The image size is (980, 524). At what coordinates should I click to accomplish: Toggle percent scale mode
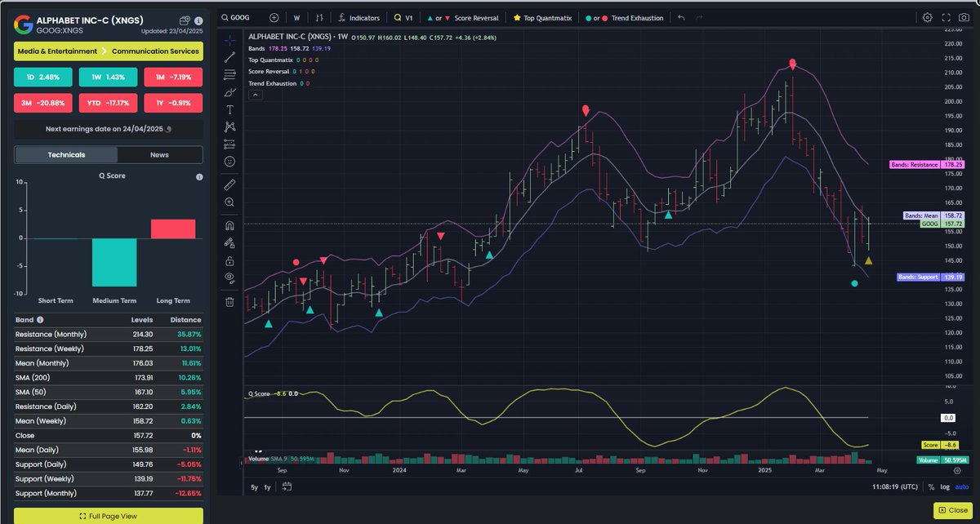point(933,487)
